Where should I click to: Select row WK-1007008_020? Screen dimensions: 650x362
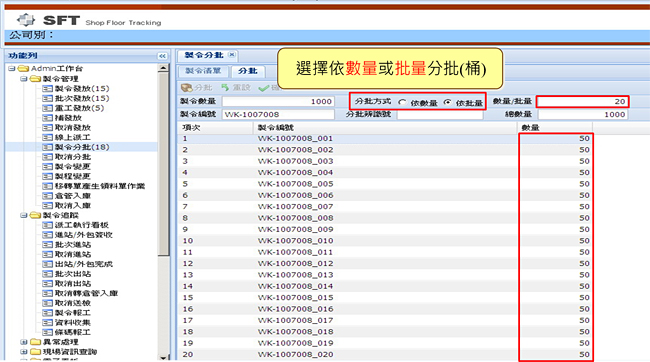click(x=386, y=355)
